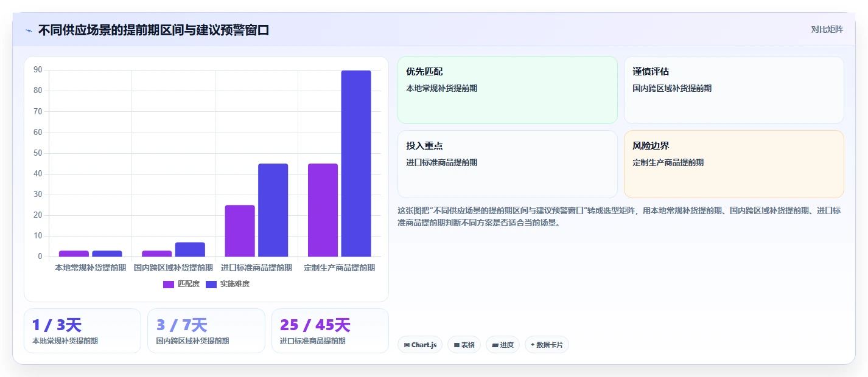Open the 优先匹配 green card
The height and width of the screenshot is (377, 868).
(x=508, y=90)
